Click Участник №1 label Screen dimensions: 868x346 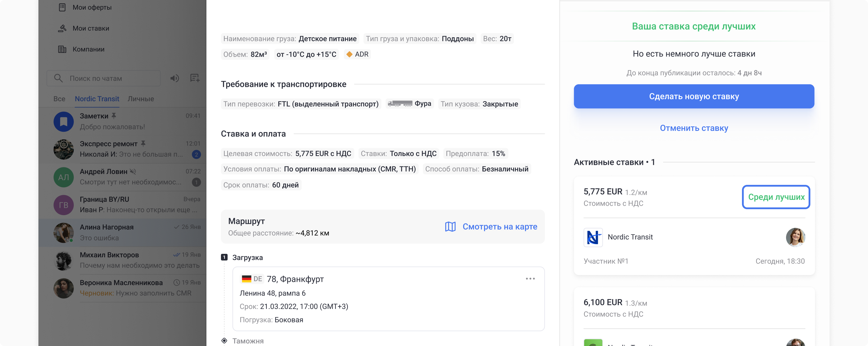click(x=606, y=261)
